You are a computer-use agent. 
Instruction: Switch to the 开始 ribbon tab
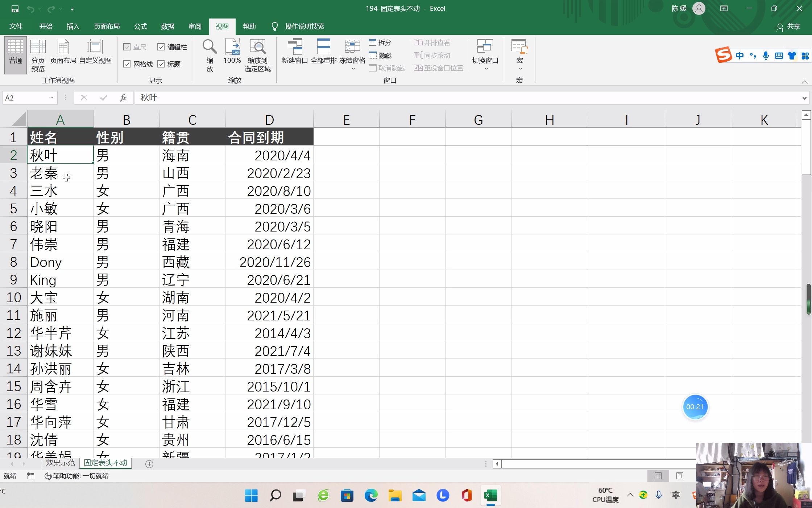coord(46,26)
